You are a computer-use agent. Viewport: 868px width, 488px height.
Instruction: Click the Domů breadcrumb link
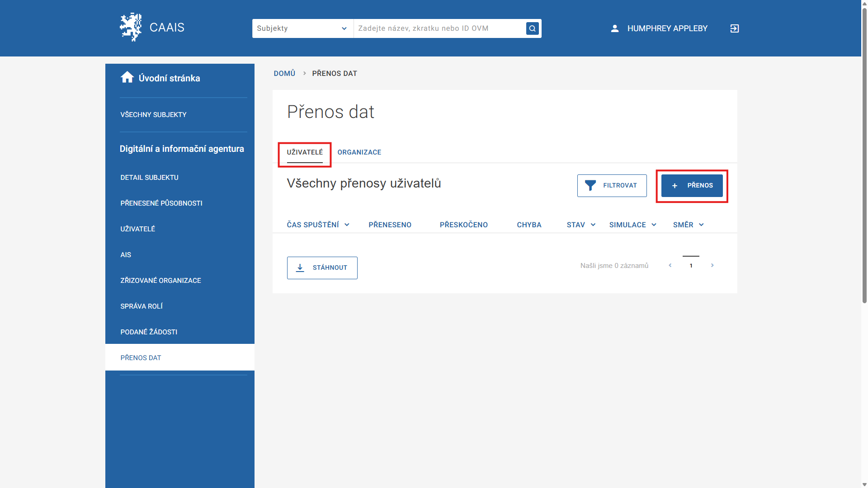(x=284, y=73)
